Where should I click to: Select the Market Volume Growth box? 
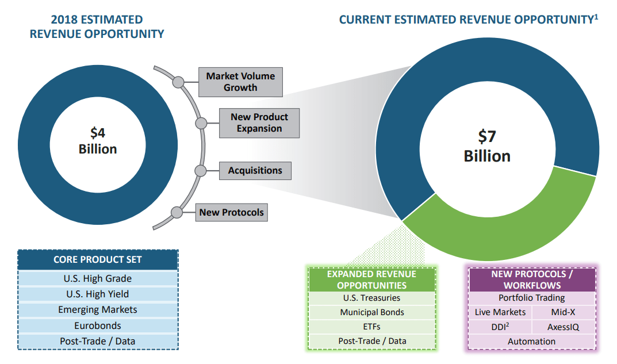(x=240, y=82)
